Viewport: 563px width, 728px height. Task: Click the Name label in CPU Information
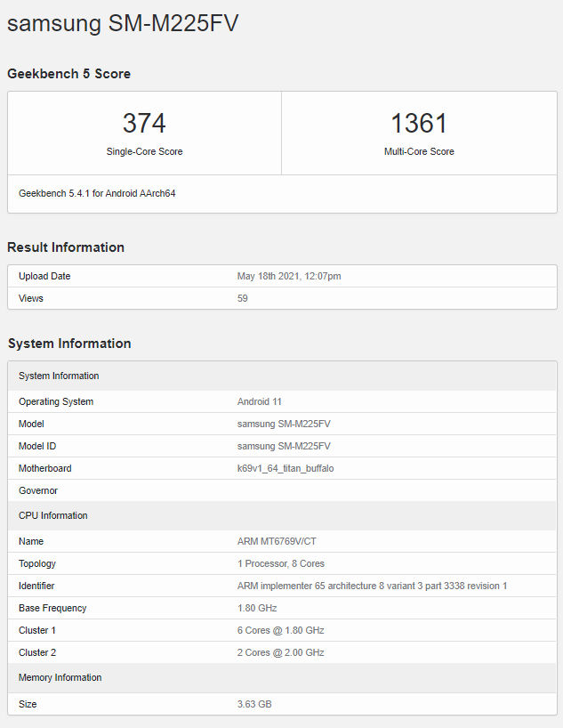tap(30, 541)
